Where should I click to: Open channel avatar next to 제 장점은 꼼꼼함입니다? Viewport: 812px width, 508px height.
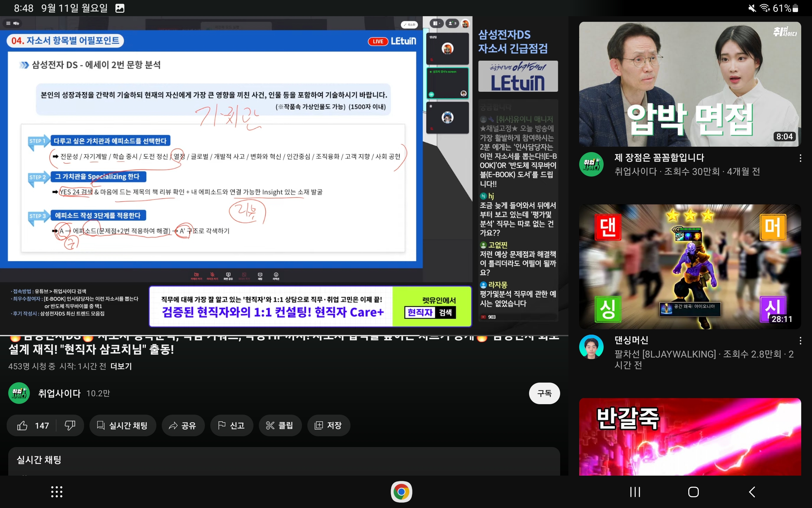tap(591, 164)
